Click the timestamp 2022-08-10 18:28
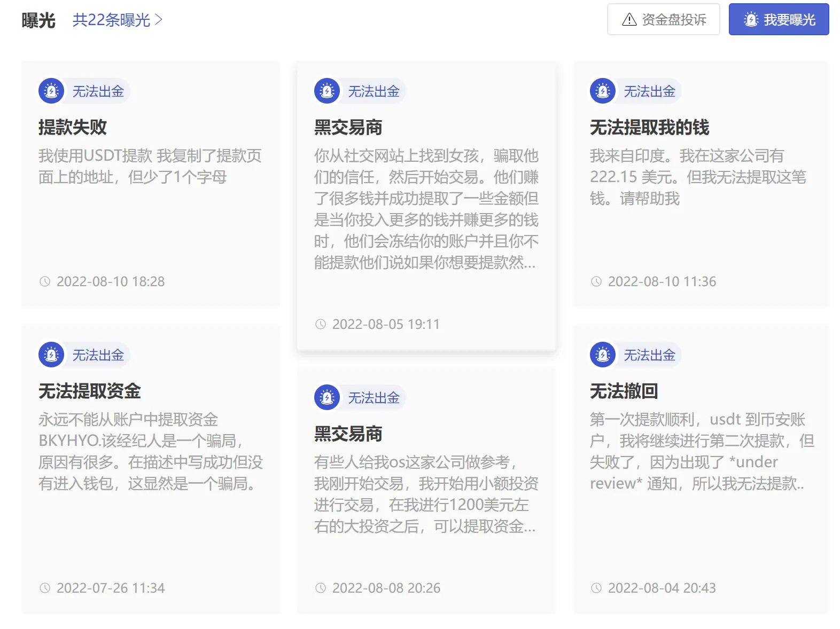The width and height of the screenshot is (840, 629). (111, 281)
